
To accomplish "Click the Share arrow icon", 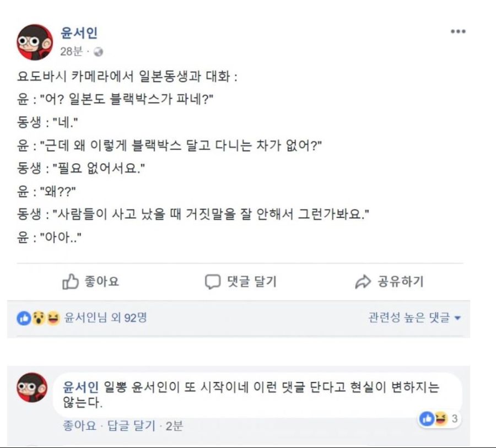I will 363,282.
